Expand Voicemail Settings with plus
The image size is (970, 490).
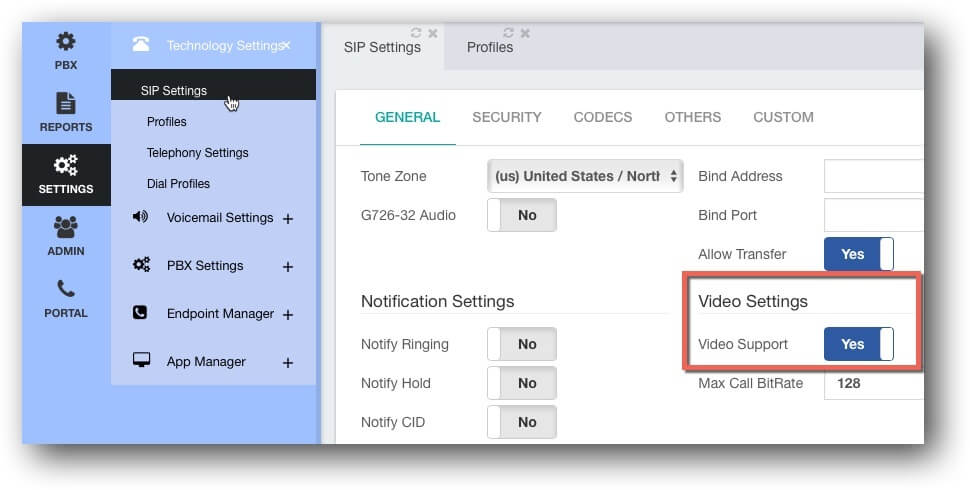click(288, 218)
